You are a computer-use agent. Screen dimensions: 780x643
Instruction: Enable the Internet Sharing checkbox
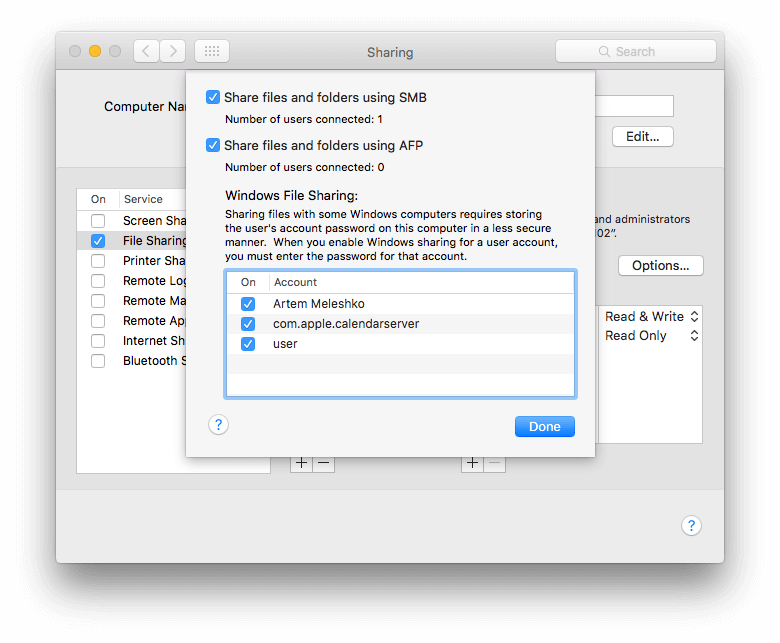[x=98, y=341]
